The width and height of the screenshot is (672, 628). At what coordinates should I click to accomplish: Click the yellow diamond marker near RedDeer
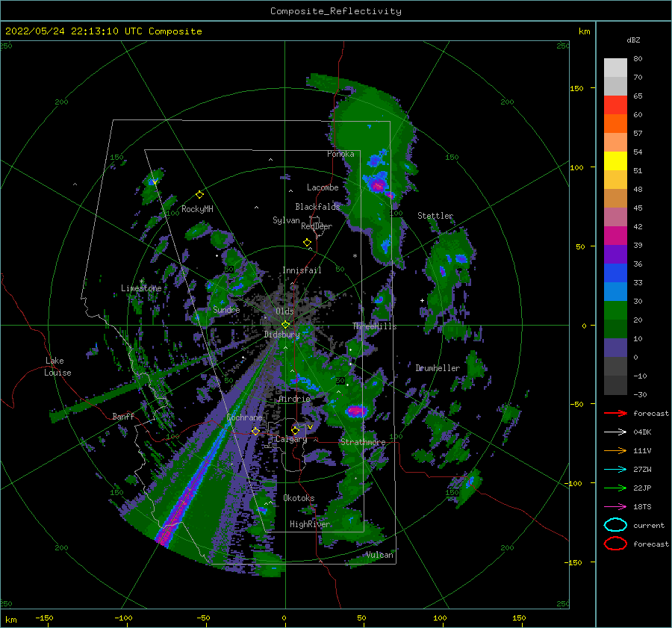point(307,243)
